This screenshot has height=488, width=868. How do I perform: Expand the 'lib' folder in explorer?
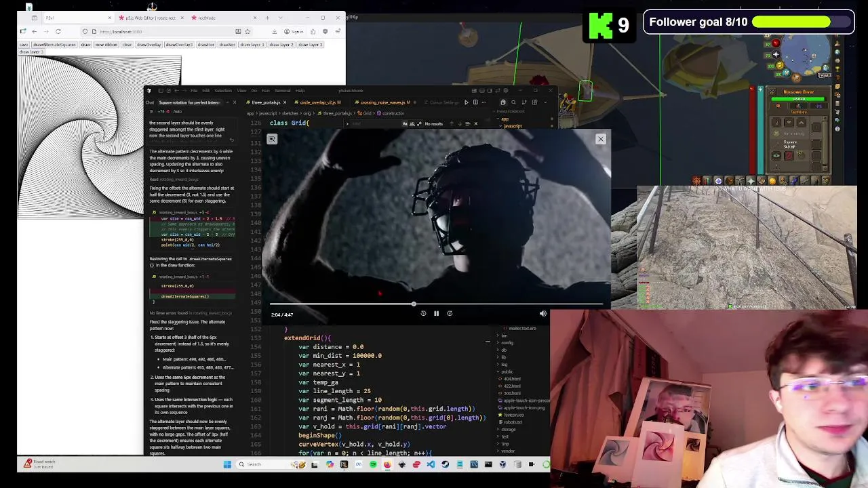[504, 357]
